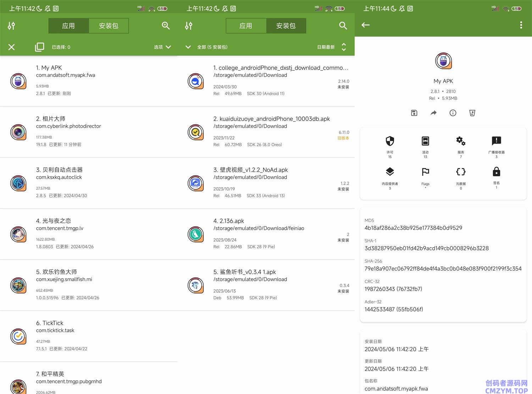Toggle select-all icon beside 已选择: 0
The width and height of the screenshot is (532, 394).
[x=39, y=47]
